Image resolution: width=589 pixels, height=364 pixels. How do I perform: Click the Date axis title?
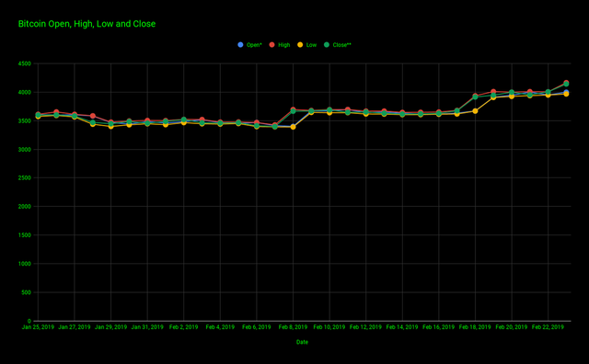click(x=302, y=342)
